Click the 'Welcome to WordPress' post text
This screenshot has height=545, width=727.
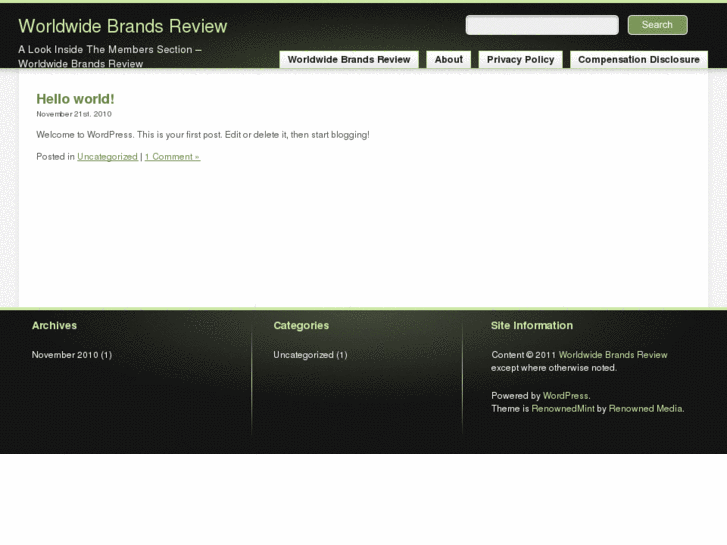[203, 135]
